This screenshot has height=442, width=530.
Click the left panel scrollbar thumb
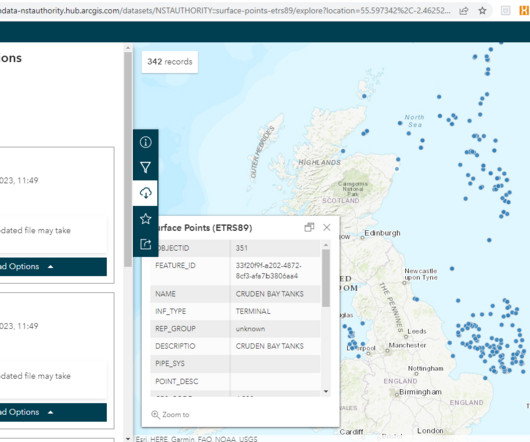(x=128, y=159)
